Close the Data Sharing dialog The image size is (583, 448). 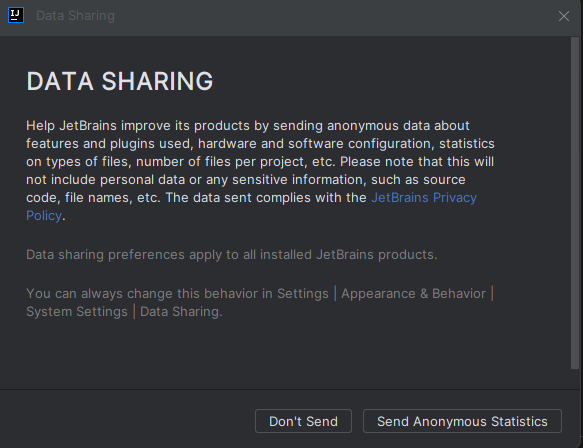[x=564, y=16]
